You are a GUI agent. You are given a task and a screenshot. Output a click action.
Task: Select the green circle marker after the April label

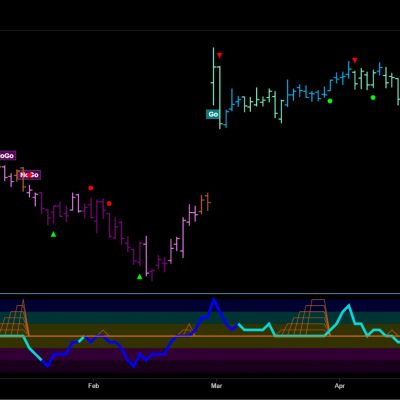[x=373, y=98]
